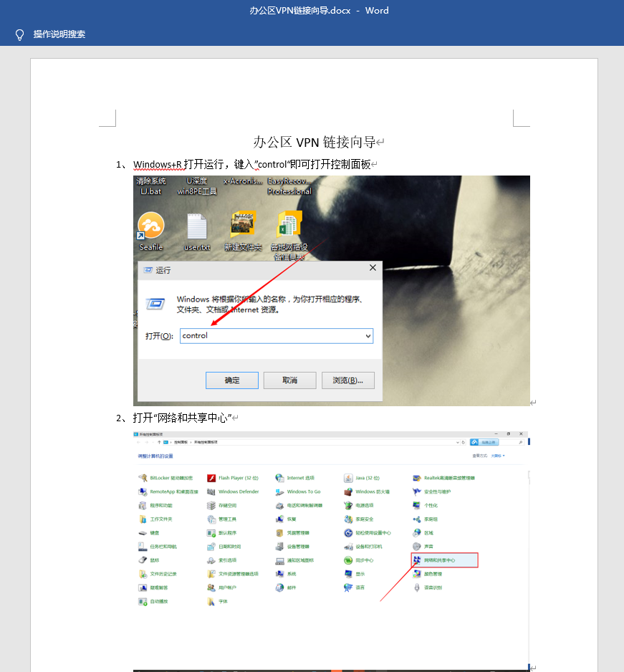Screen dimensions: 624x672
Task: Click the lightbulb Tell Me icon
Action: pos(19,34)
